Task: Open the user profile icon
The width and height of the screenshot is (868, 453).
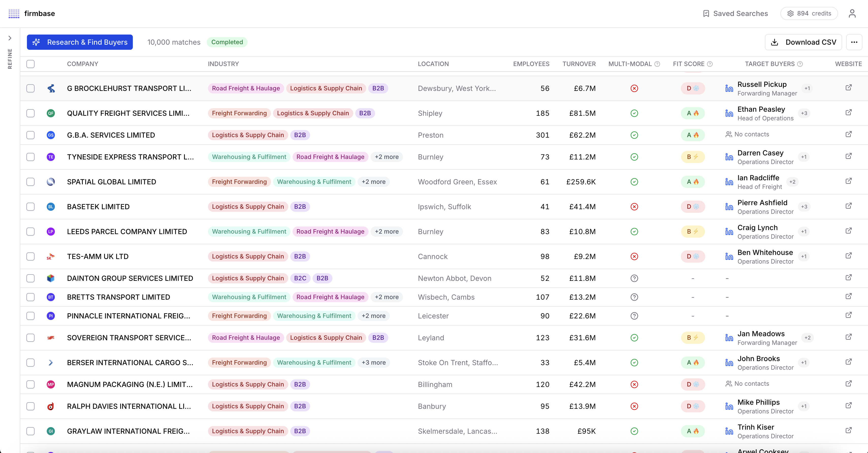Action: (x=852, y=13)
